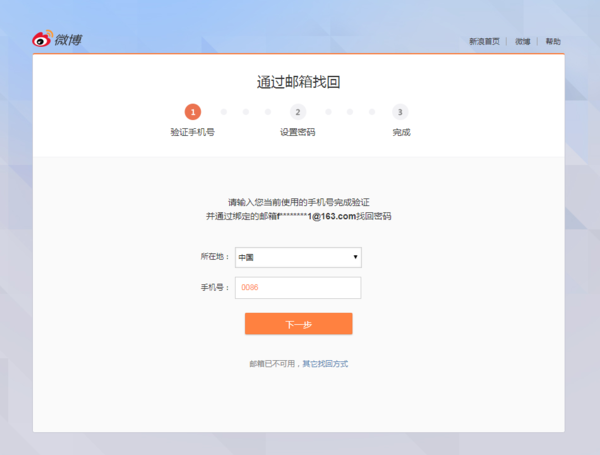Open the 帮助 help link
This screenshot has height=455, width=600.
click(x=553, y=42)
